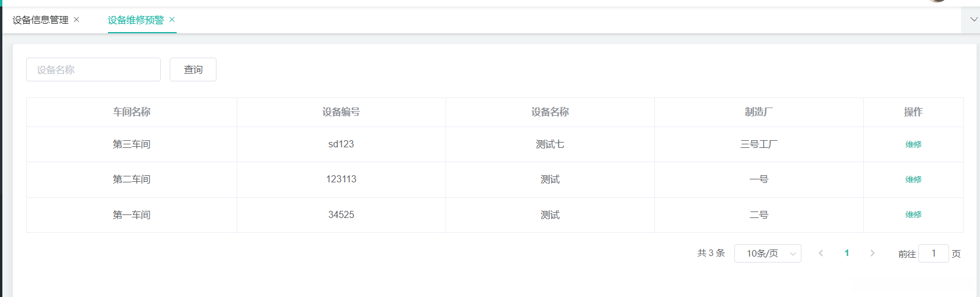Open the 10条/页 page size dropdown
980x297 pixels.
768,254
